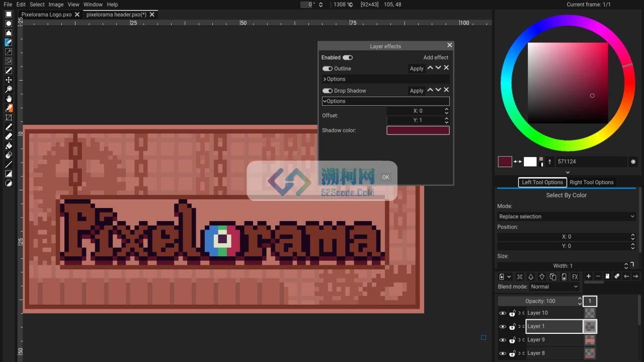
Task: Select the Line tool
Action: [9, 164]
